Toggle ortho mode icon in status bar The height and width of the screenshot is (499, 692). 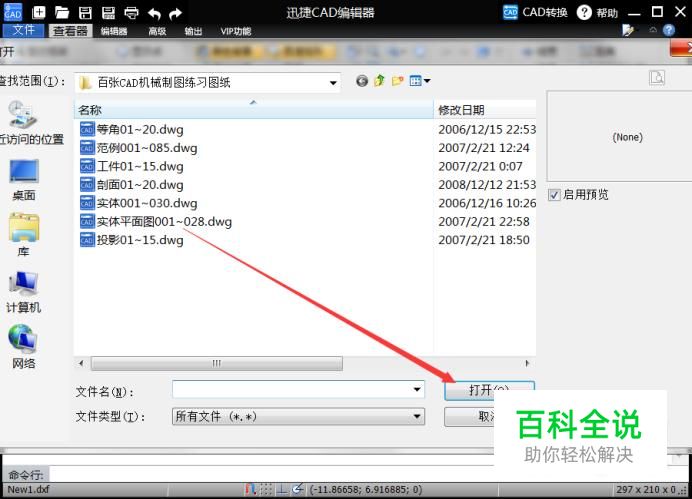tap(282, 489)
